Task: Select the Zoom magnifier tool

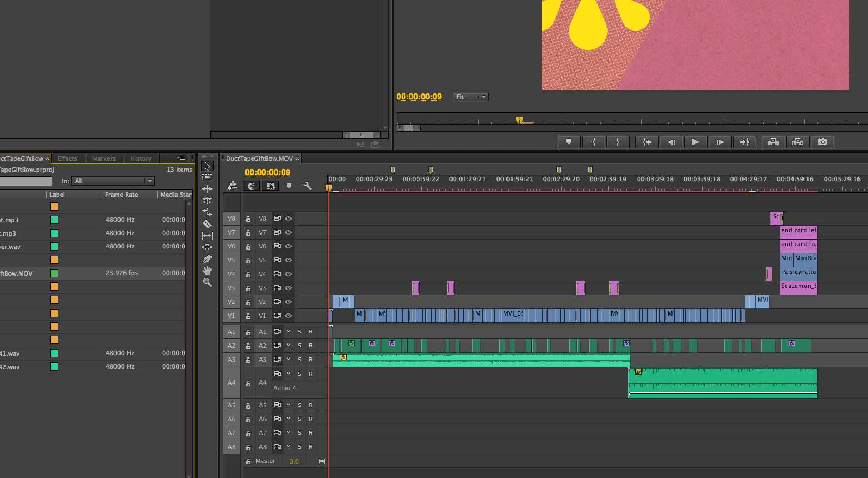Action: click(x=207, y=282)
